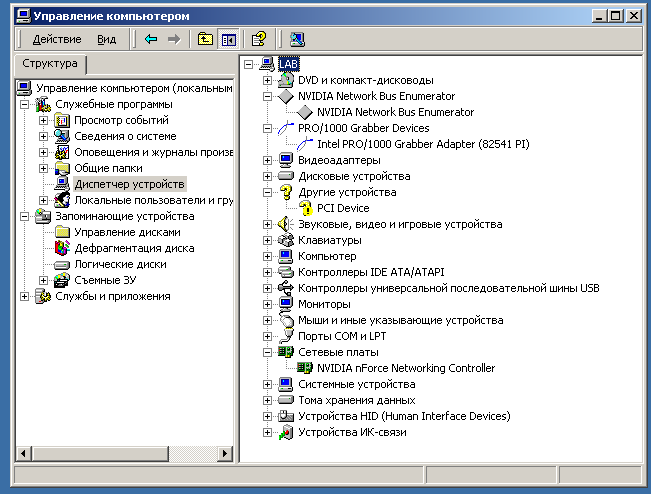Collapse the Сетевые платы category
Screen dimensions: 651x494
(267, 352)
